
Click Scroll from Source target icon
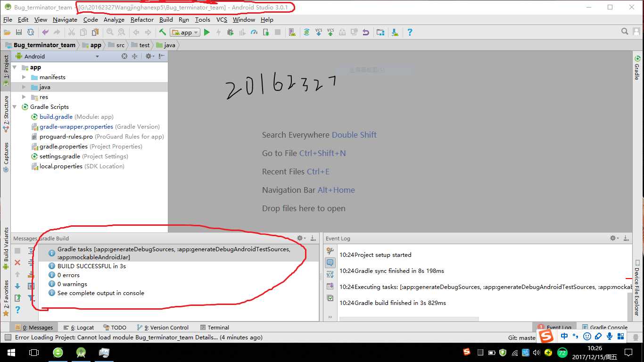coord(124,56)
